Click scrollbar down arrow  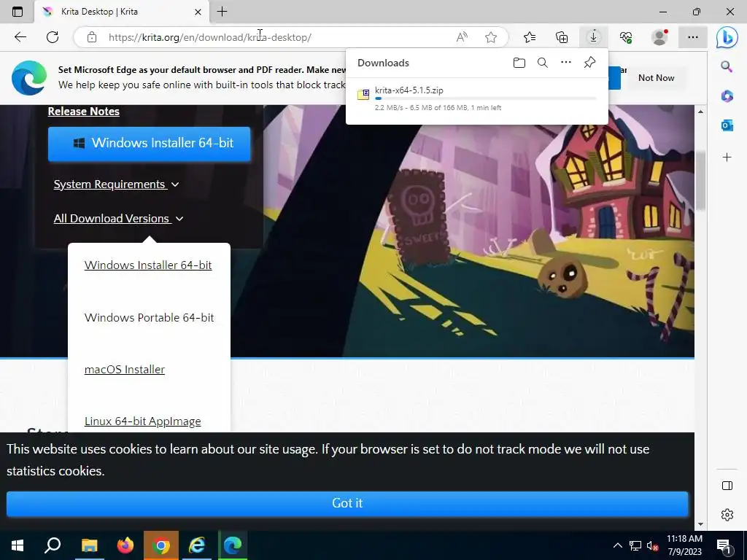coord(700,524)
